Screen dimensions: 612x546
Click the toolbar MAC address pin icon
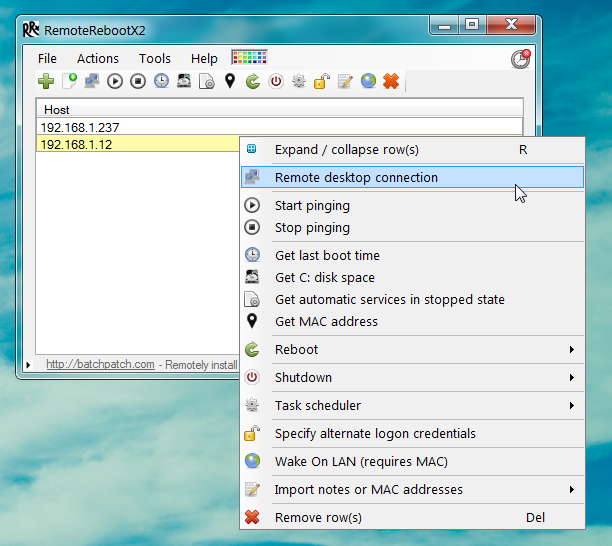[230, 81]
